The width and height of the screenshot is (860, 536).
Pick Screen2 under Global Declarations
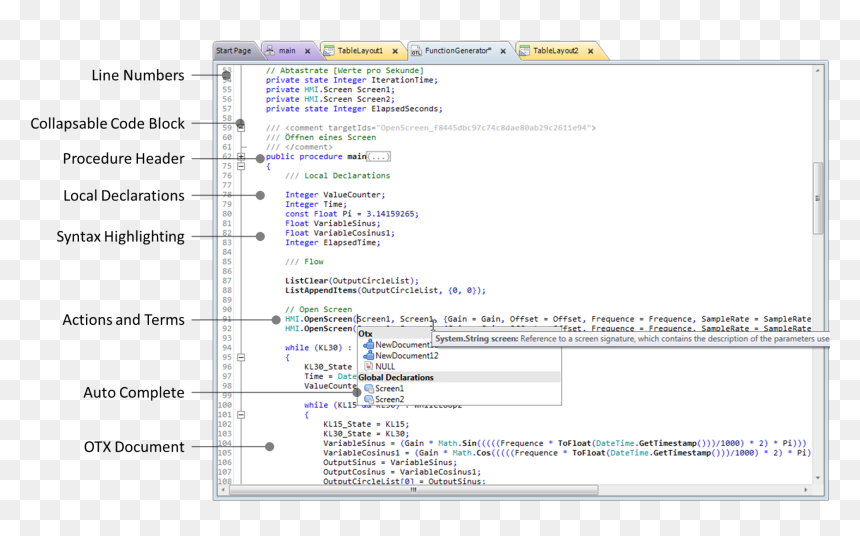click(389, 399)
